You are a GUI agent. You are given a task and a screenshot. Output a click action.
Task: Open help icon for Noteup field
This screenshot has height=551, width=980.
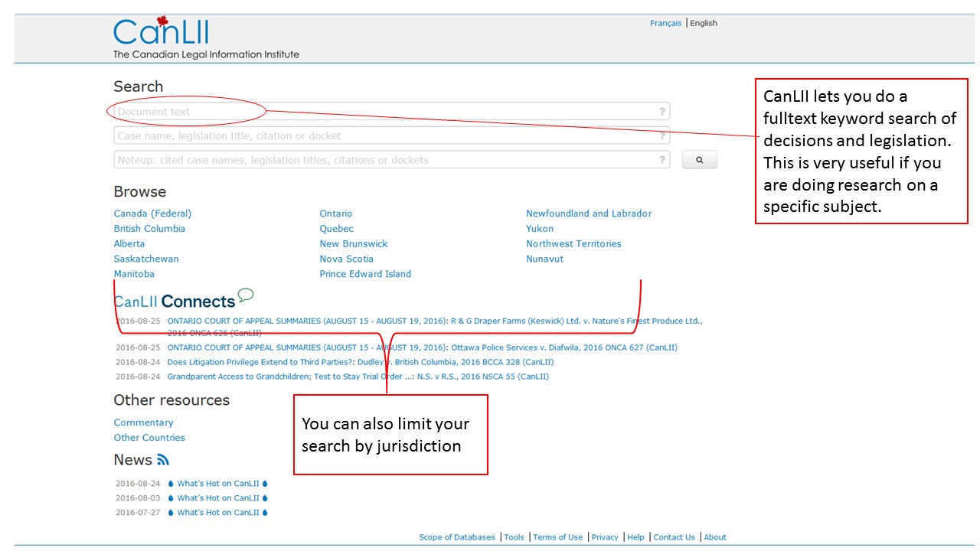tap(662, 160)
